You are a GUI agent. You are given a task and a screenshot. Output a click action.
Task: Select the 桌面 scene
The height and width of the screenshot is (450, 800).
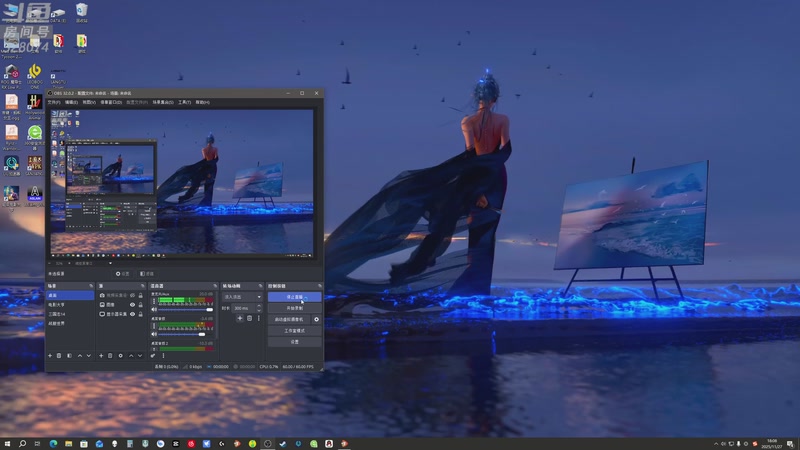[70, 295]
